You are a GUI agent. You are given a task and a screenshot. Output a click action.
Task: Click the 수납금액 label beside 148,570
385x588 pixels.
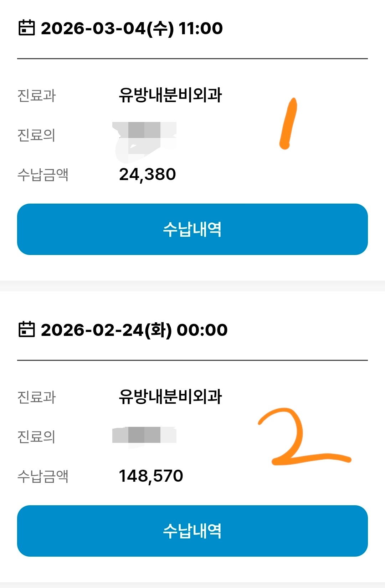43,476
